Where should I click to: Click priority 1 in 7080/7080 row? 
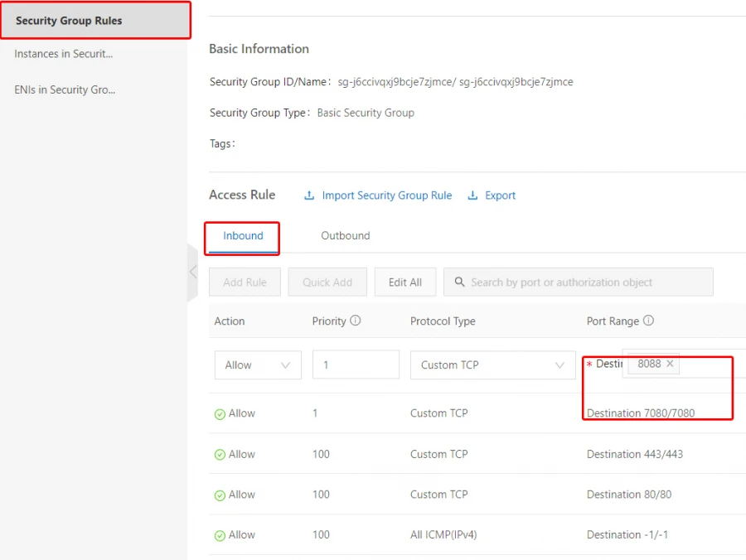pos(315,413)
